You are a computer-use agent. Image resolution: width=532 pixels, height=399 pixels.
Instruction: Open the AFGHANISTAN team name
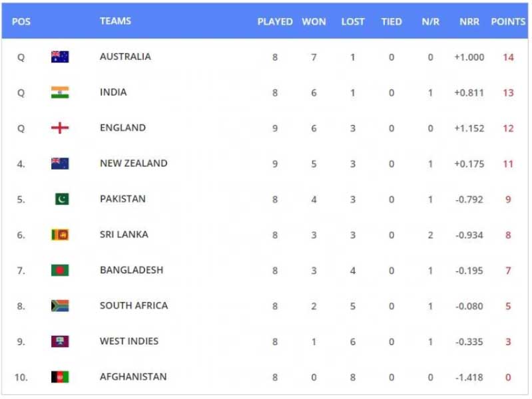point(133,377)
